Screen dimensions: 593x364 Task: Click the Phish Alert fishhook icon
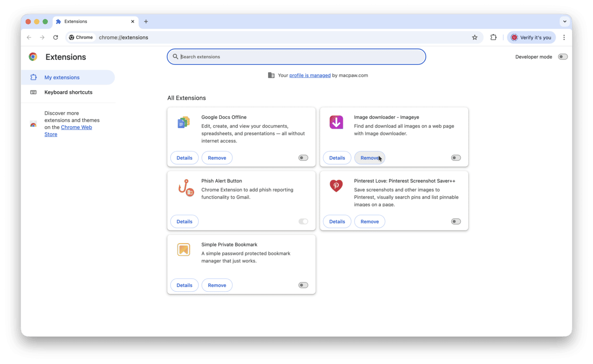pyautogui.click(x=184, y=189)
